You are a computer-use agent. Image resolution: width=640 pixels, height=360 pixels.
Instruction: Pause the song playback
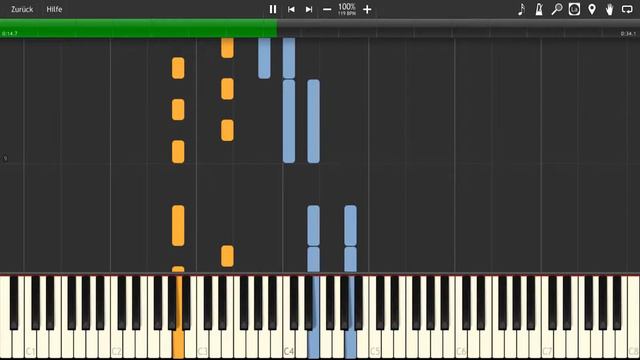point(273,9)
